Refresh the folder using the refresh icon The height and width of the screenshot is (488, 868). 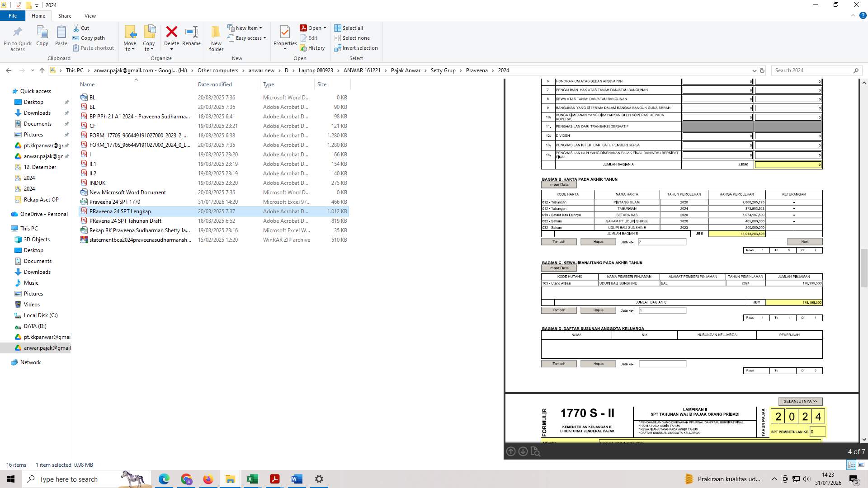[763, 70]
